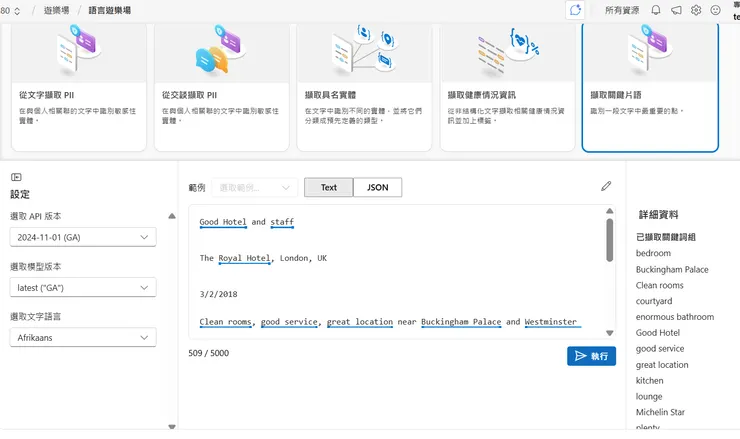
Task: Click "great location" in key phrase list
Action: [x=662, y=365]
